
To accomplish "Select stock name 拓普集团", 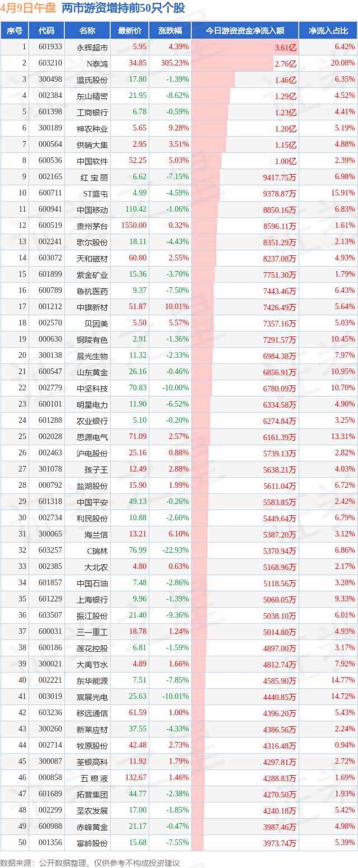I will (x=92, y=794).
